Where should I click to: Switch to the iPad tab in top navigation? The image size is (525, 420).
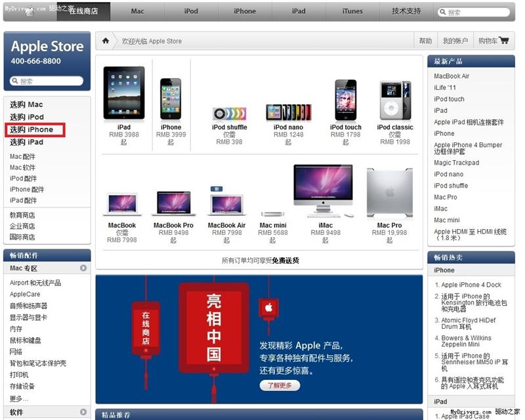[299, 11]
